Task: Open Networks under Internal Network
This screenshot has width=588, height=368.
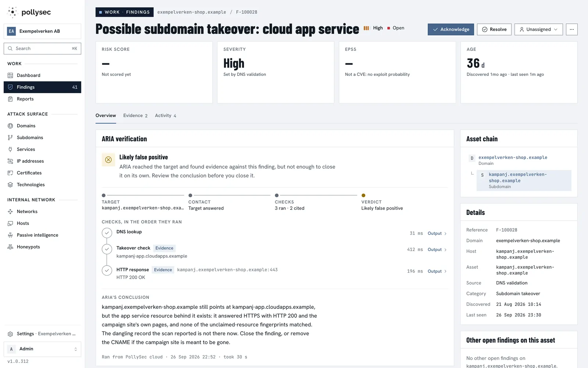Action: click(42, 212)
